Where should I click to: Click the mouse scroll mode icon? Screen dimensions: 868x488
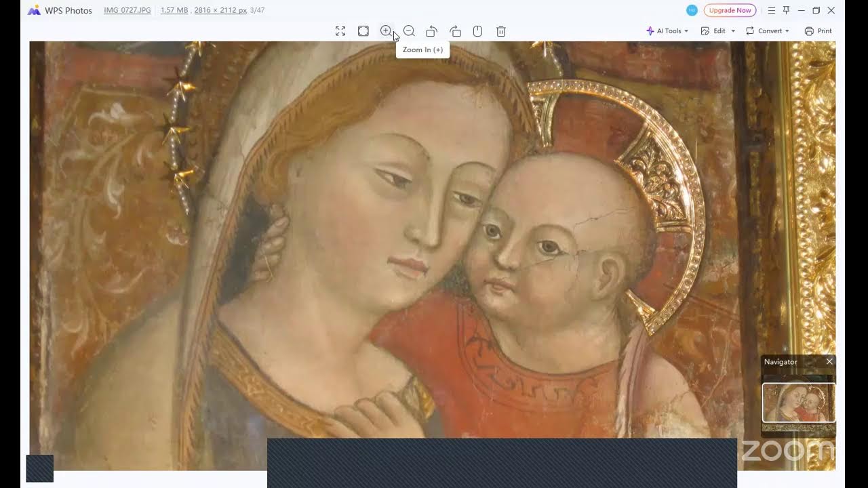point(477,31)
